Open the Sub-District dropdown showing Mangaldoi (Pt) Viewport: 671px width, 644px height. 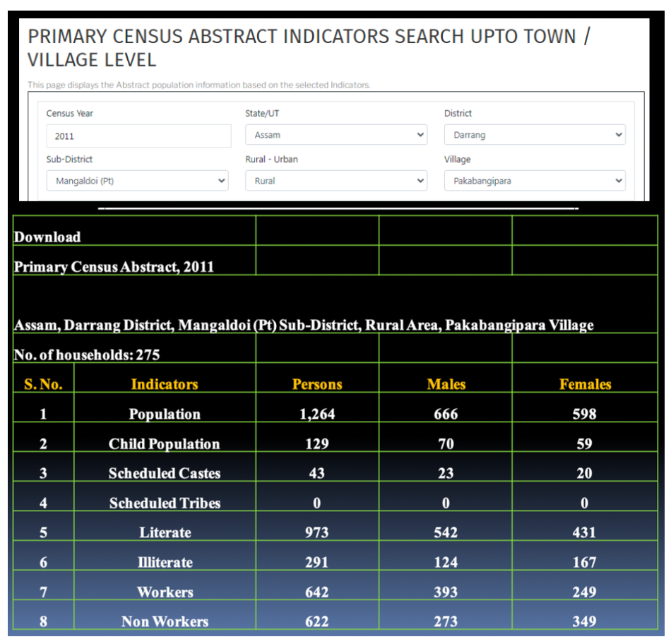[x=137, y=181]
